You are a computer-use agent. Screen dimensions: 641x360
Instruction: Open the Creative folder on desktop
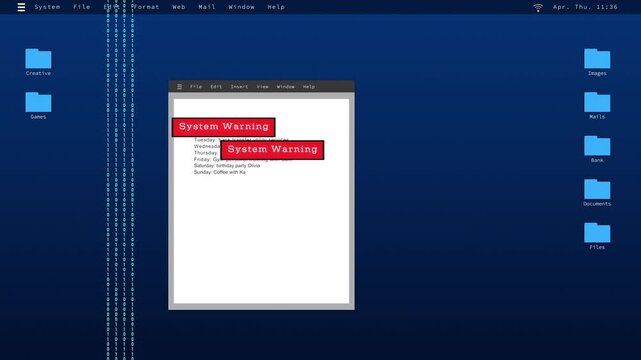[x=38, y=59]
